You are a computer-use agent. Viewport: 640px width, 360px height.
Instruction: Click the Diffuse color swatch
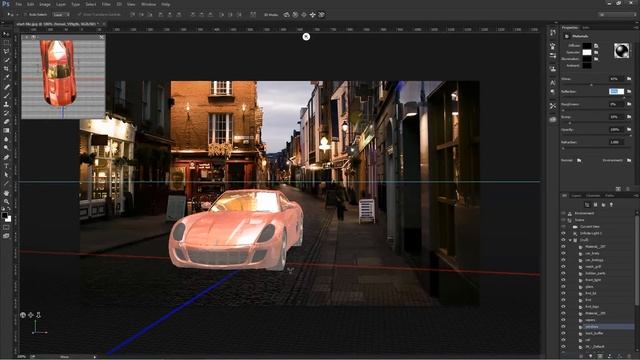(587, 46)
